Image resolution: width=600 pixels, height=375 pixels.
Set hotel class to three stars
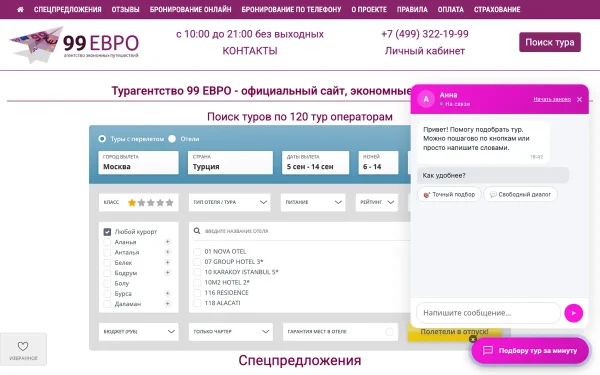tap(151, 202)
